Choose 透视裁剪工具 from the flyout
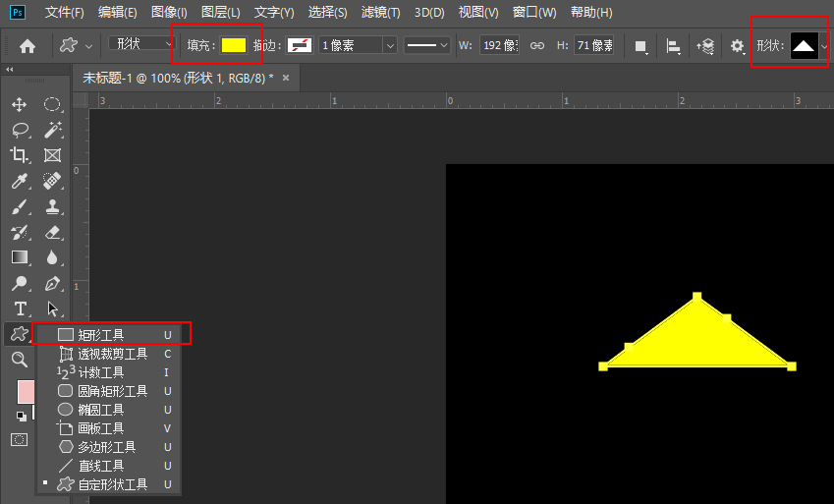Image resolution: width=834 pixels, height=504 pixels. click(x=108, y=354)
